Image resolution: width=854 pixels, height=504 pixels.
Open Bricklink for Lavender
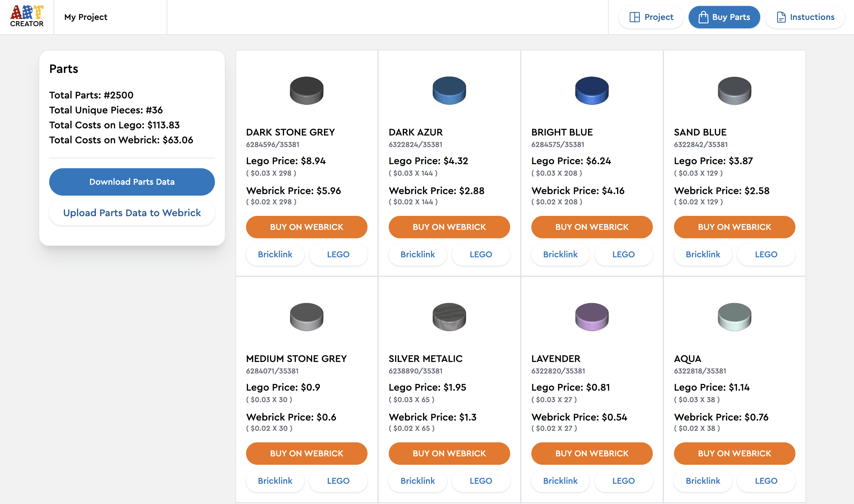(x=560, y=481)
